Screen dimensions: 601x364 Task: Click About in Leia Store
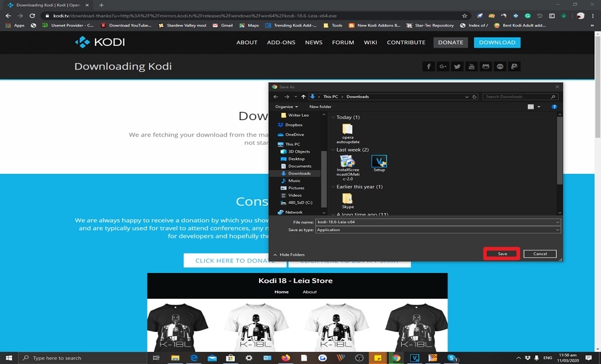pyautogui.click(x=309, y=292)
